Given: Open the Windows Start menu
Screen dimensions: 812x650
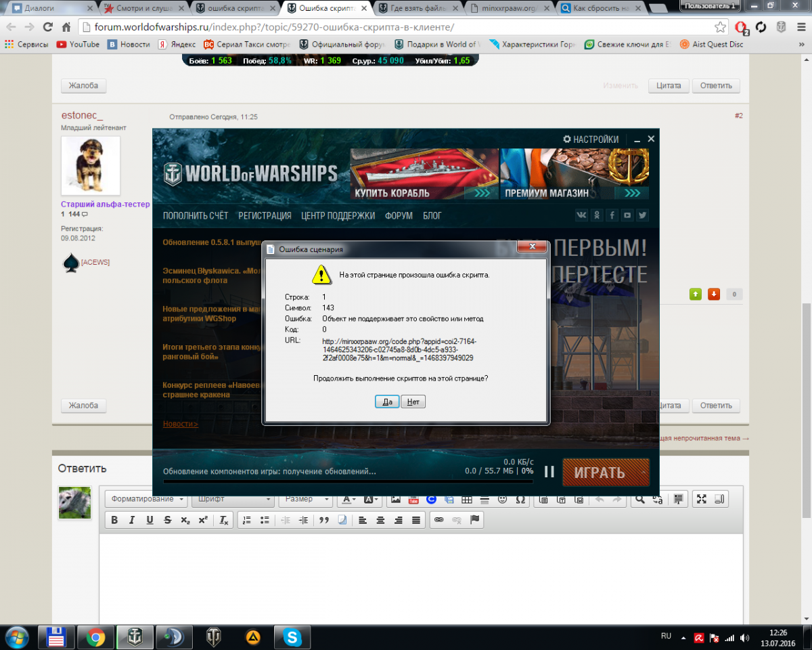Looking at the screenshot, I should [x=17, y=637].
